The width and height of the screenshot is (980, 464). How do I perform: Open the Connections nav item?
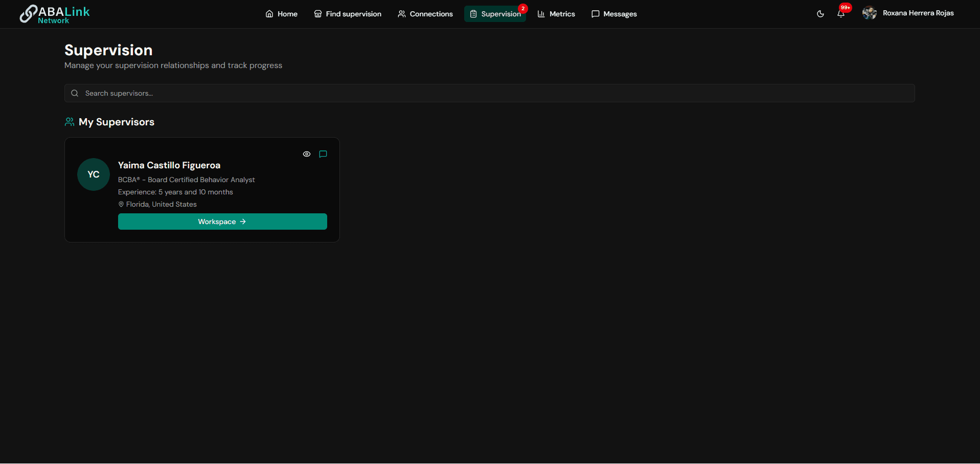pos(425,14)
